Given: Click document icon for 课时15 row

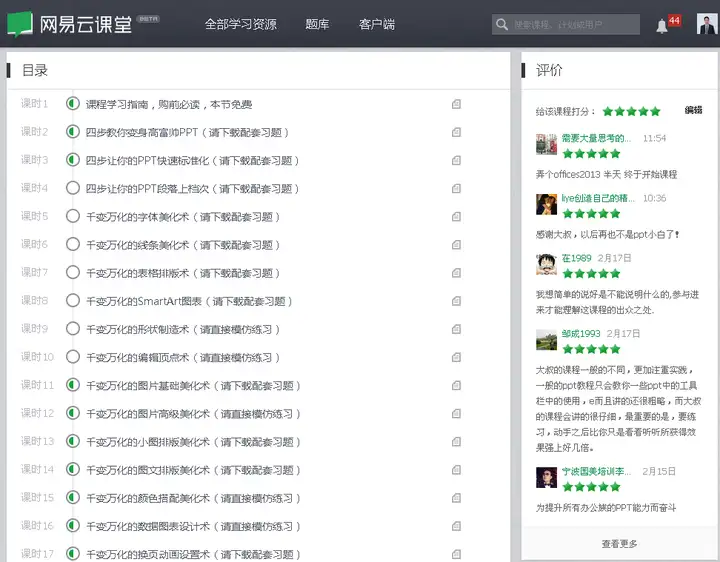Looking at the screenshot, I should (456, 498).
